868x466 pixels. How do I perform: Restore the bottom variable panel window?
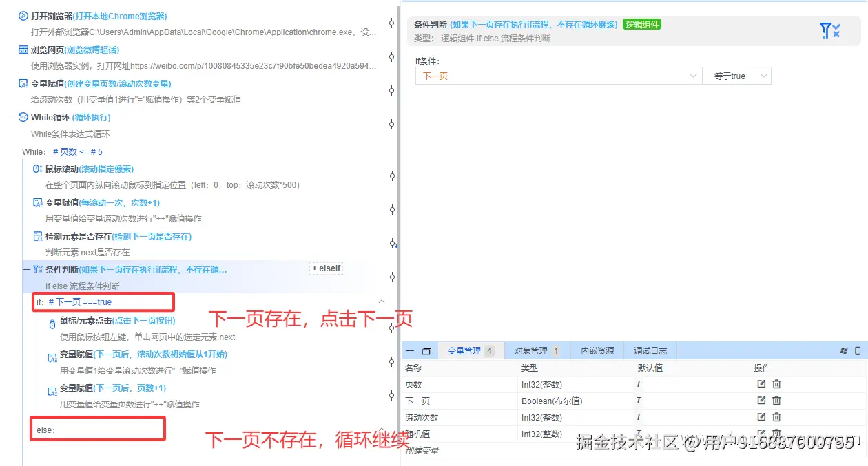(x=426, y=351)
